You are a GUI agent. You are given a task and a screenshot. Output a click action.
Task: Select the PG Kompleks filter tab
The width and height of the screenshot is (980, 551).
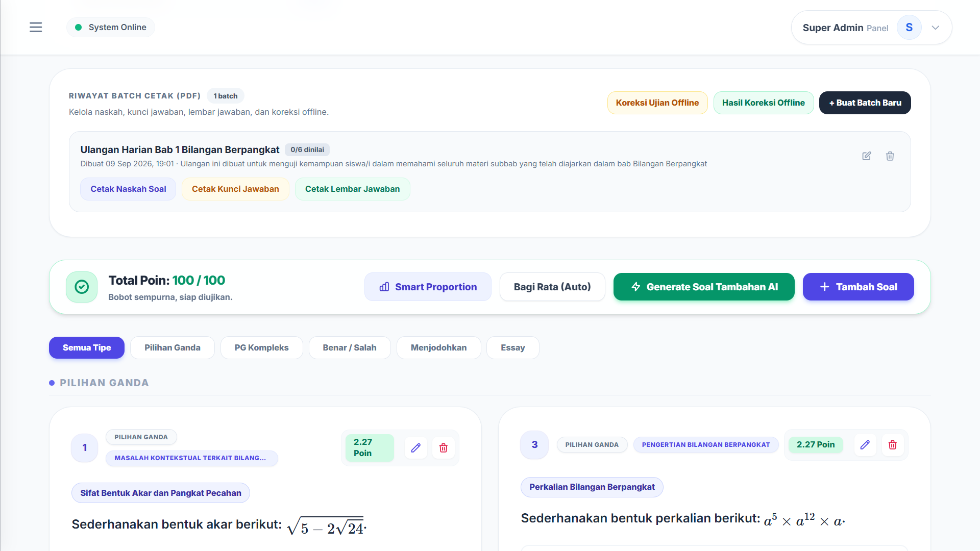coord(262,348)
